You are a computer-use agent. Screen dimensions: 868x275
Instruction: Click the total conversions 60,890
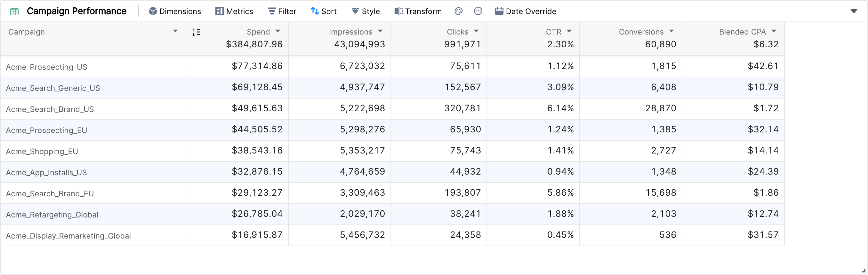tap(661, 44)
